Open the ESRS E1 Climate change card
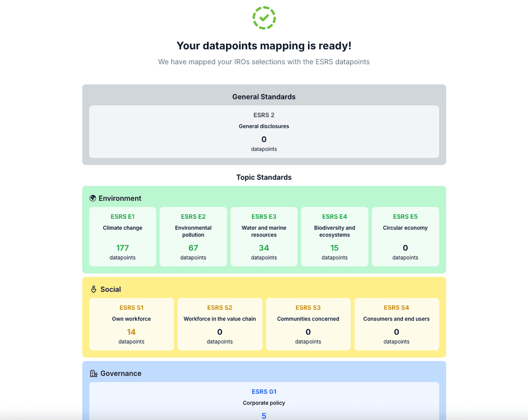Viewport: 528px width, 420px height. (123, 237)
